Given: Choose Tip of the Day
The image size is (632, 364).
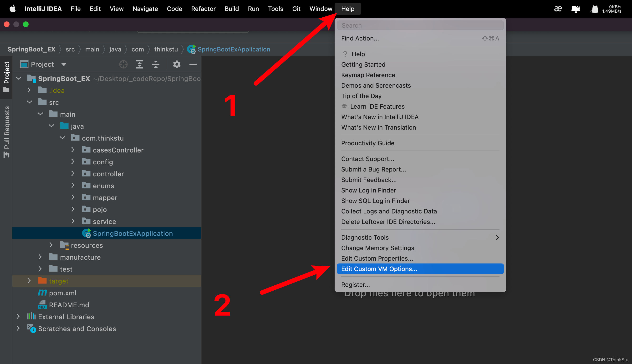Looking at the screenshot, I should pos(420,96).
